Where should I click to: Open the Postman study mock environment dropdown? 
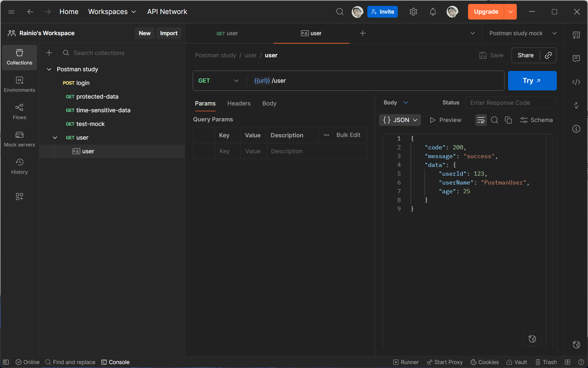523,33
